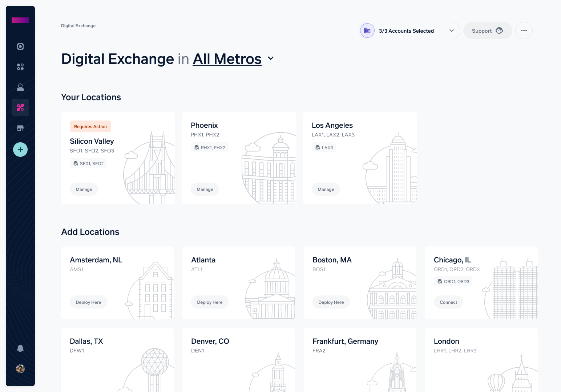Click the Add Locations heading
This screenshot has height=392, width=561.
[90, 232]
